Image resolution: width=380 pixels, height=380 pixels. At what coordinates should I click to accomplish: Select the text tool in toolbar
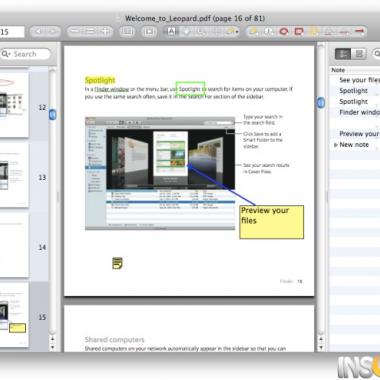point(171,32)
